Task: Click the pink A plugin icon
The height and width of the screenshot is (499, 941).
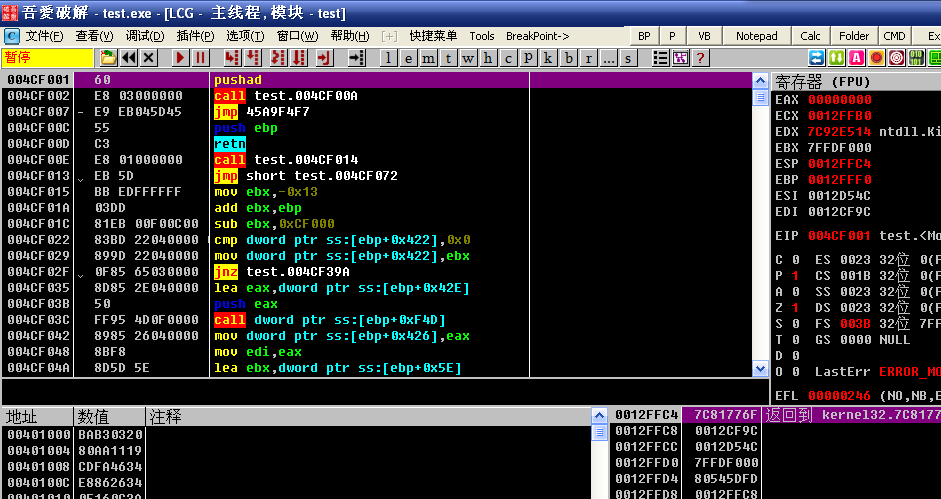Action: click(856, 58)
